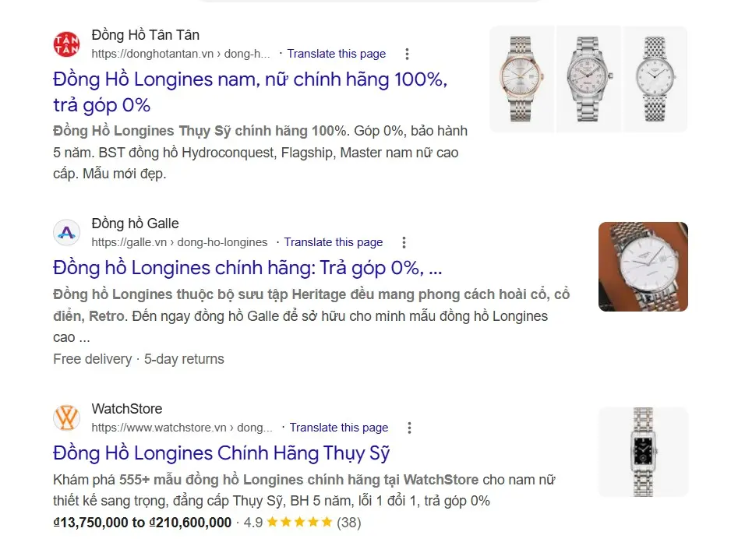Translate the donghotantan.vn page
738x560 pixels.
[x=337, y=54]
